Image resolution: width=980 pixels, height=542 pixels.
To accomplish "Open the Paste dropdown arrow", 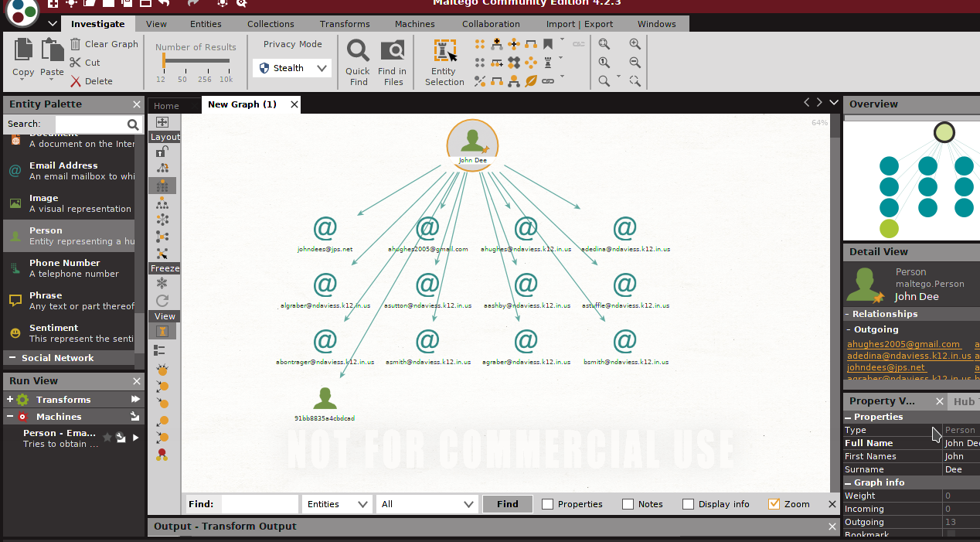I will 52,80.
